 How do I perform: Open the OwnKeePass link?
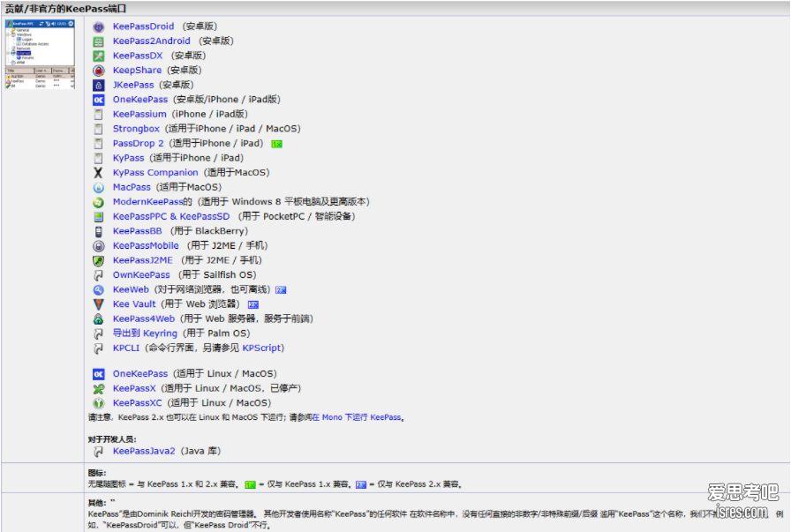pyautogui.click(x=141, y=275)
